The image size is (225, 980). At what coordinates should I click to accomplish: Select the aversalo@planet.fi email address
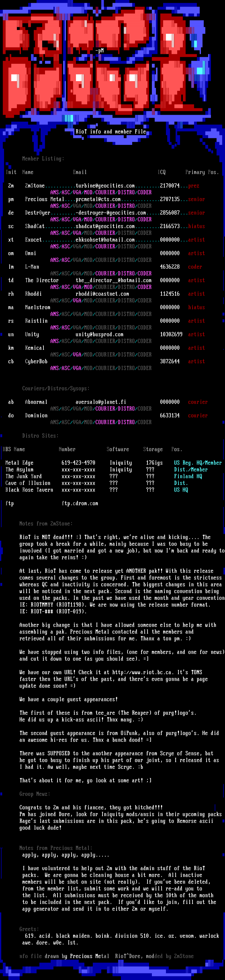pos(101,402)
